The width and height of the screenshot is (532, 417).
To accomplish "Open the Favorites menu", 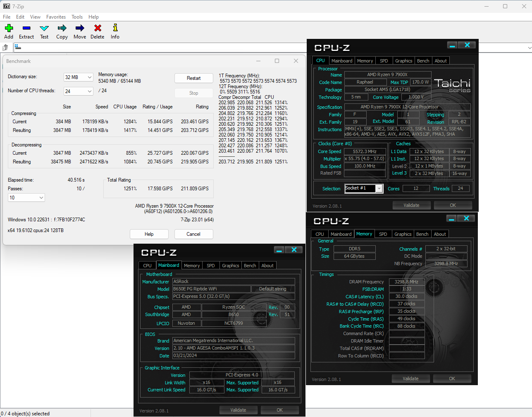I will coord(56,17).
